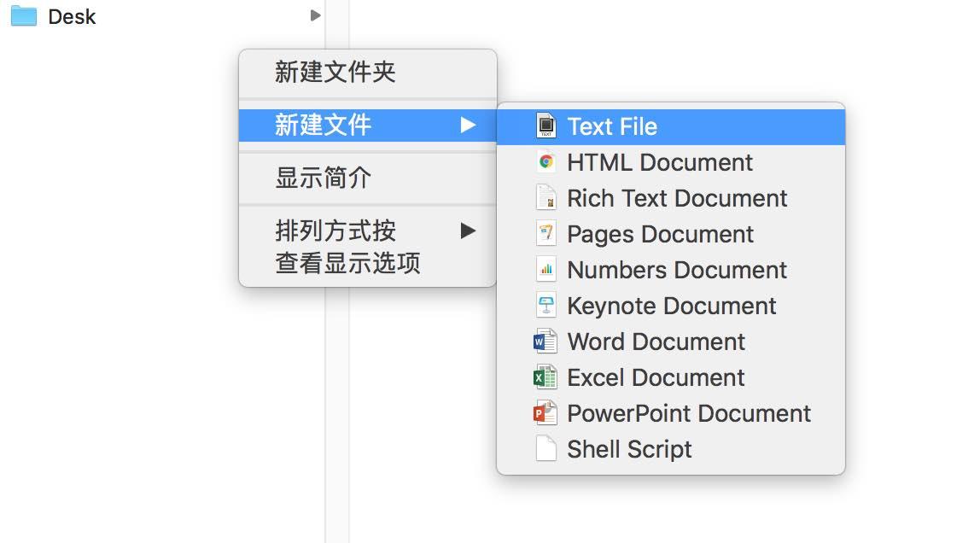
Task: Click the blue Desk folder icon
Action: coord(29,15)
